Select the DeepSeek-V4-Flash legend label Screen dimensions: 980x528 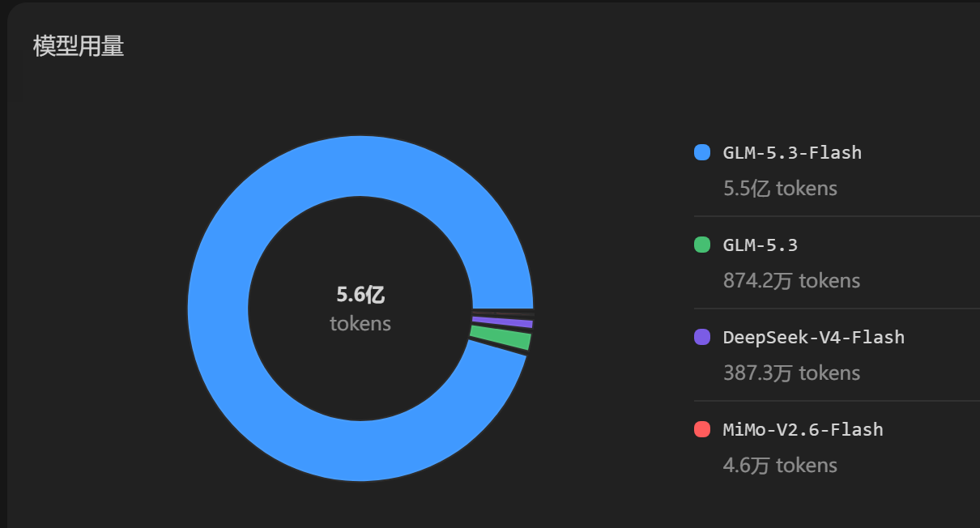point(813,337)
